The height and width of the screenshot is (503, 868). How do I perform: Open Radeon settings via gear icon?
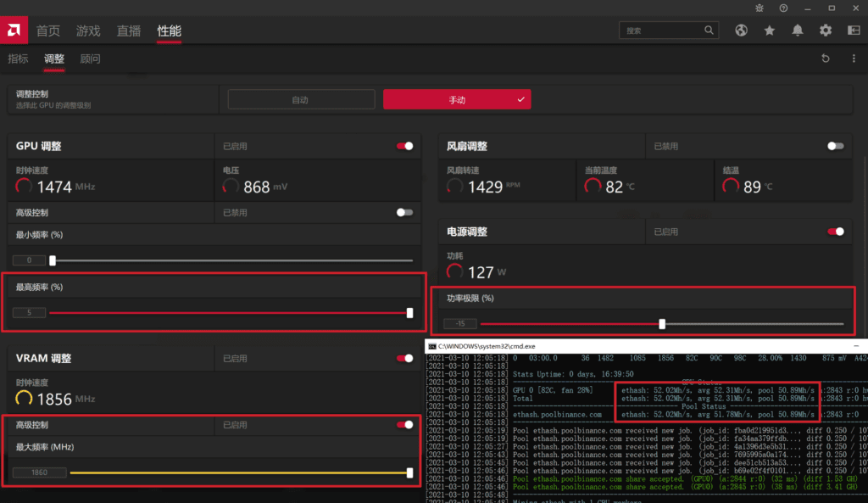click(825, 30)
